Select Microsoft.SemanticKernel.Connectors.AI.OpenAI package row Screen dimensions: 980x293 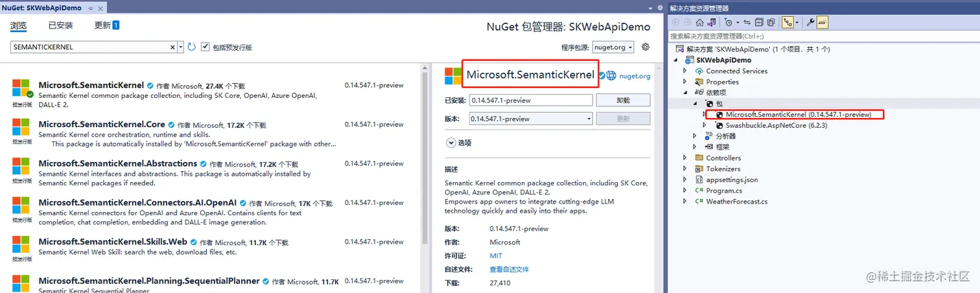(x=212, y=211)
